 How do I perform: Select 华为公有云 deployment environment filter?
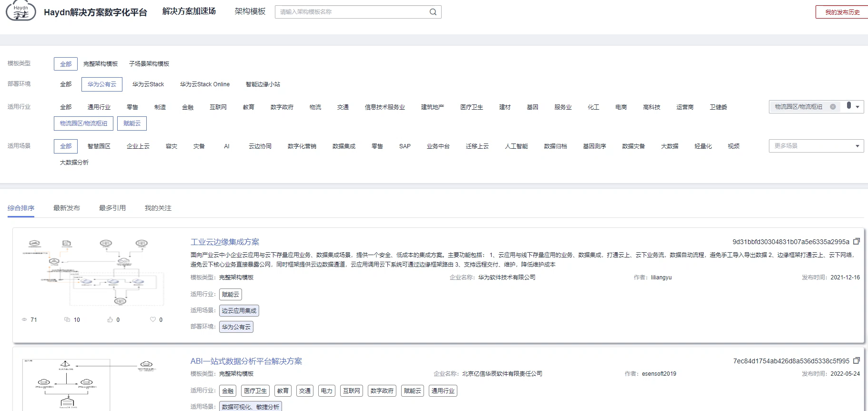coord(102,84)
